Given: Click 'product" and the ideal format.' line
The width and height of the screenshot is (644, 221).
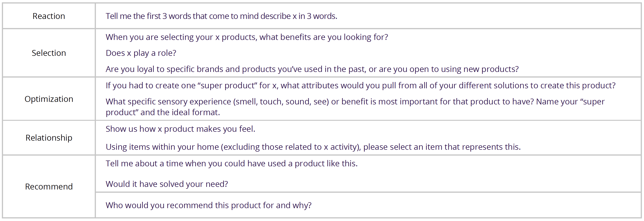Looking at the screenshot, I should pyautogui.click(x=163, y=112).
